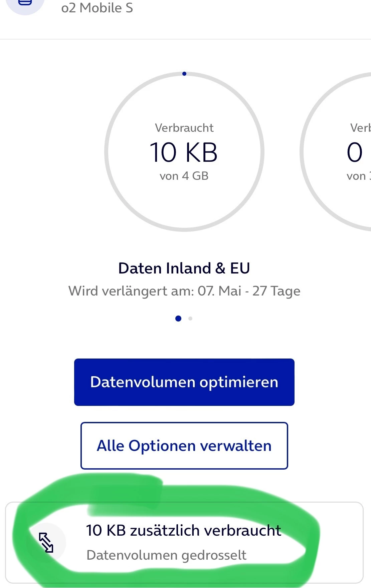Open "Alle Optionen verwalten"
The height and width of the screenshot is (588, 371).
click(184, 446)
